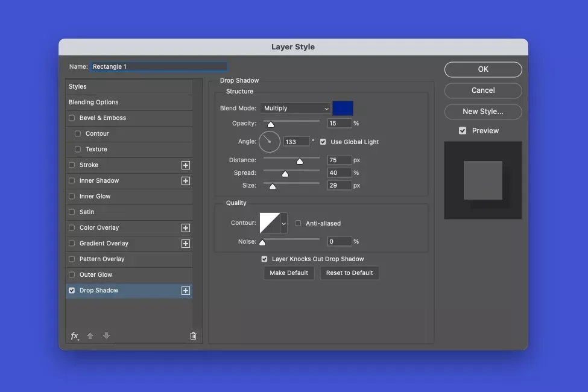Viewport: 588px width, 392px height.
Task: Open the Blend Mode dropdown
Action: 296,109
